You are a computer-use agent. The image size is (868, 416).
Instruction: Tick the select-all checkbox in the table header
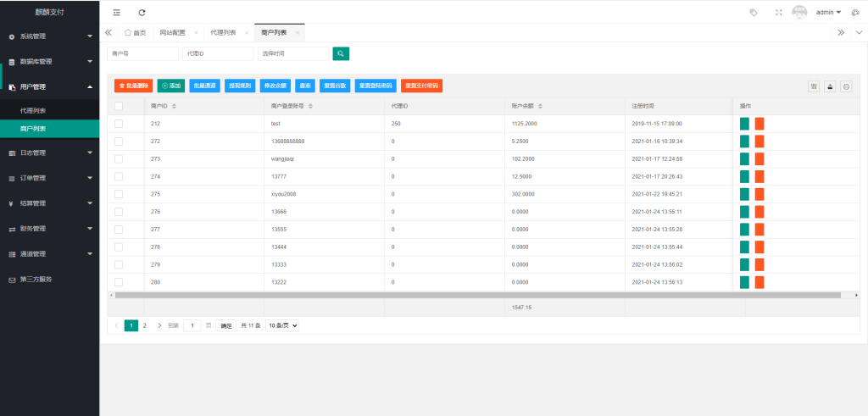coord(119,106)
